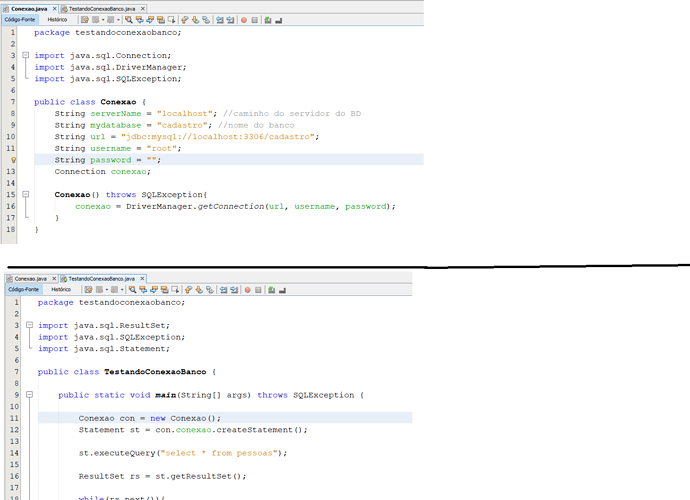The image size is (690, 500).
Task: Go forward in the editor where Conexao.java is the active tab
Action: pos(110,20)
